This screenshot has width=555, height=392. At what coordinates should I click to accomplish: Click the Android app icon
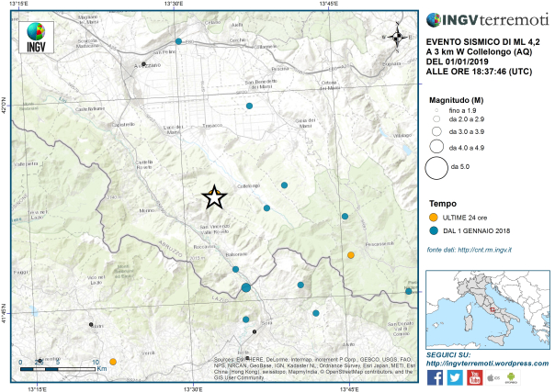pos(511,378)
